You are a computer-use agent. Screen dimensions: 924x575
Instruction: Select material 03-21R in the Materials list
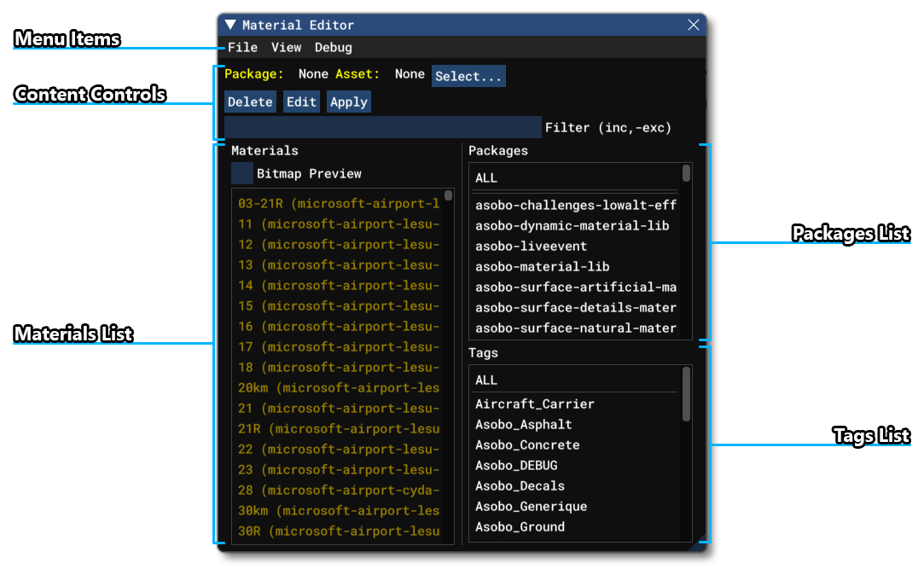click(337, 203)
